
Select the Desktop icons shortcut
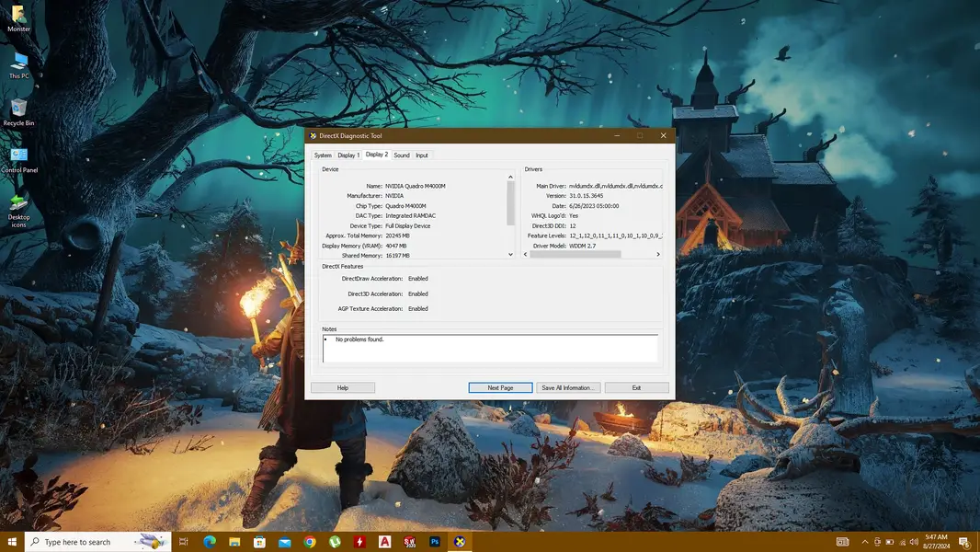pyautogui.click(x=18, y=212)
